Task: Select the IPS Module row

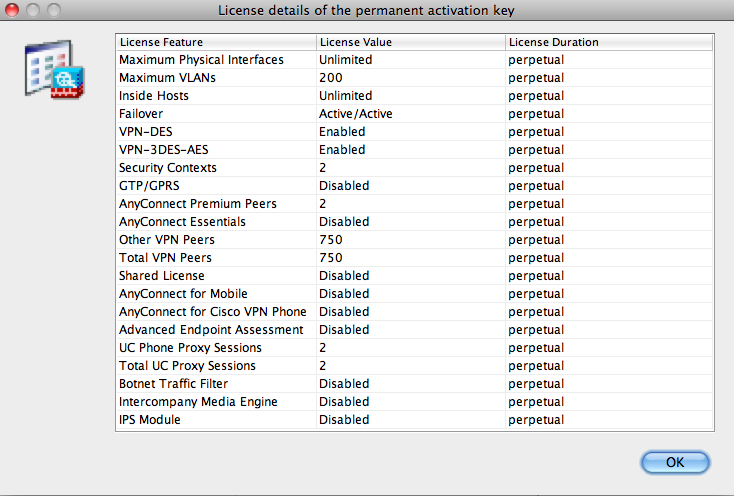Action: 415,420
